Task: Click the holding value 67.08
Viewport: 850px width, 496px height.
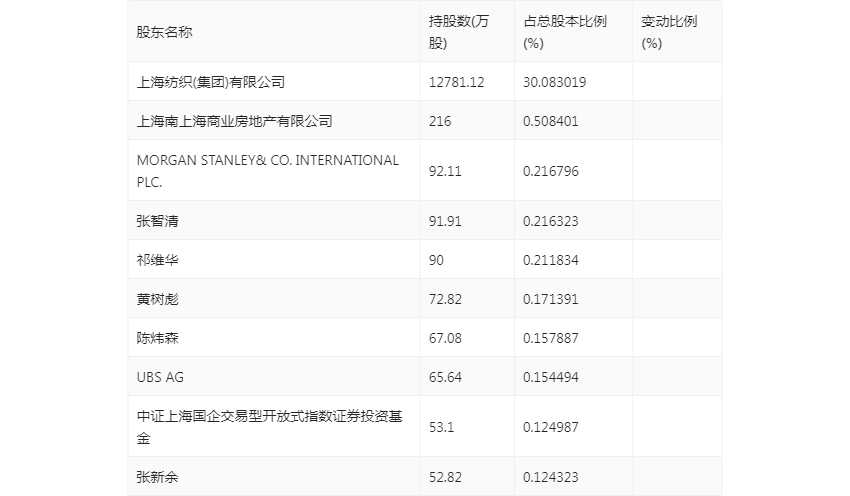Action: click(445, 338)
